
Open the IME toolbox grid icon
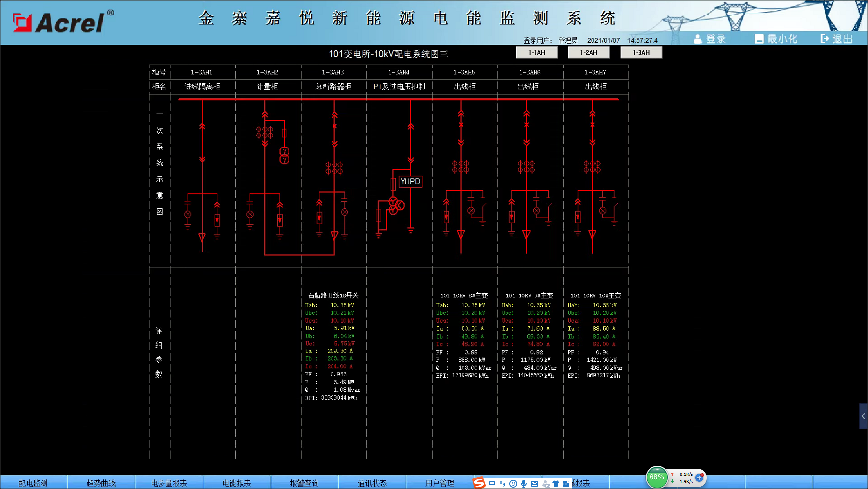[x=566, y=483]
